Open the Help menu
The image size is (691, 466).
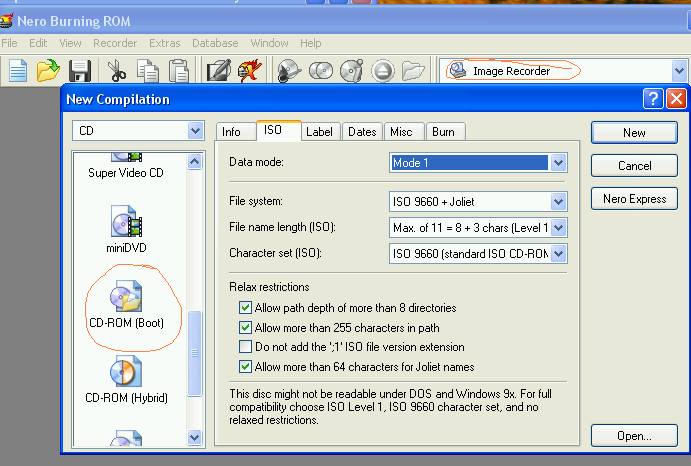coord(311,43)
